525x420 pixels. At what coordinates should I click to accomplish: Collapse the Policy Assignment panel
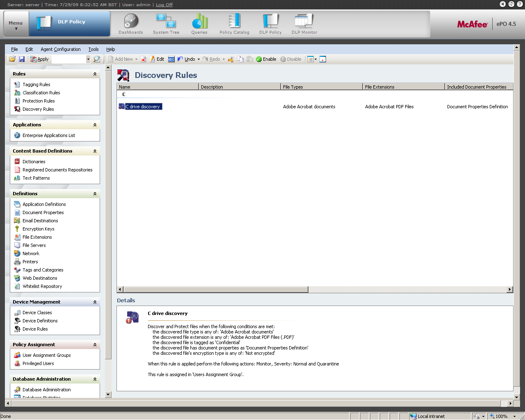[95, 345]
